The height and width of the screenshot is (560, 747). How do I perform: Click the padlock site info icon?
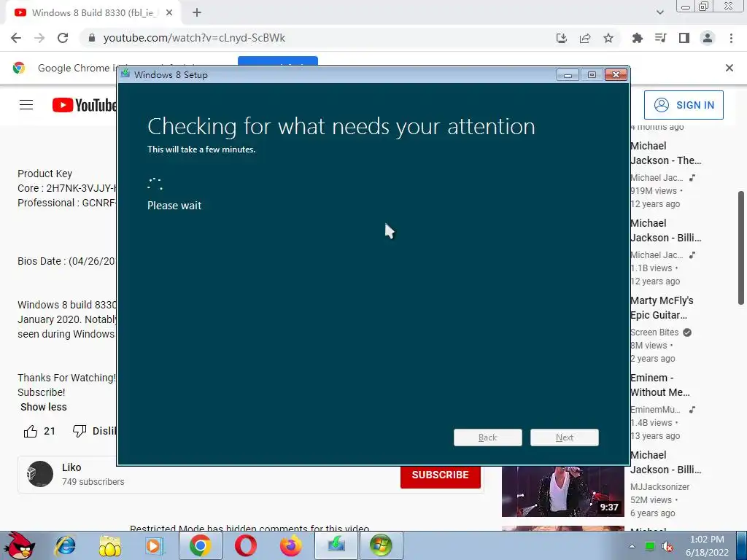pos(92,38)
